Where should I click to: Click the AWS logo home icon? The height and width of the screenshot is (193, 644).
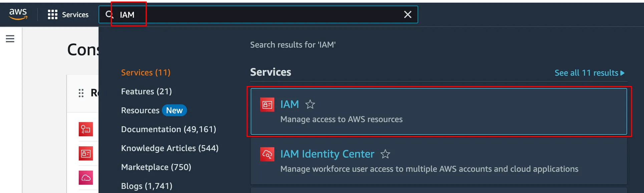point(18,14)
